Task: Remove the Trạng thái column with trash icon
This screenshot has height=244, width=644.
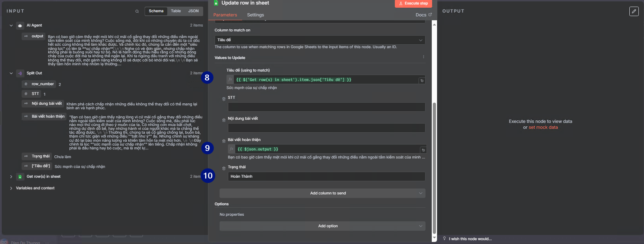Action: click(x=224, y=169)
